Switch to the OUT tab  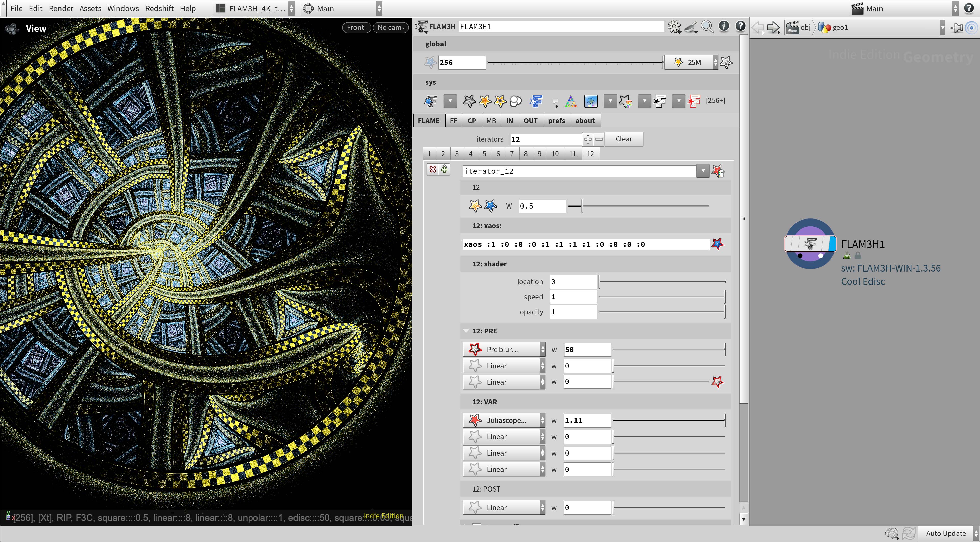click(x=531, y=121)
